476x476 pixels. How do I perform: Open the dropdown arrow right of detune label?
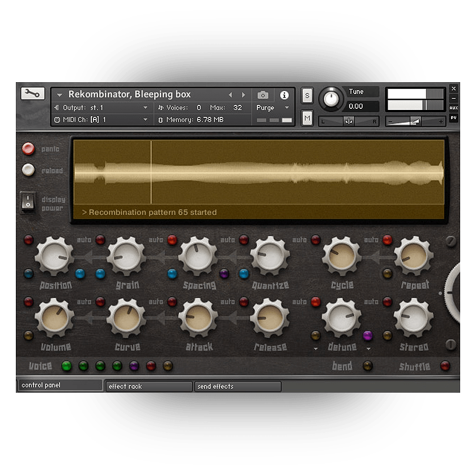[x=368, y=349]
